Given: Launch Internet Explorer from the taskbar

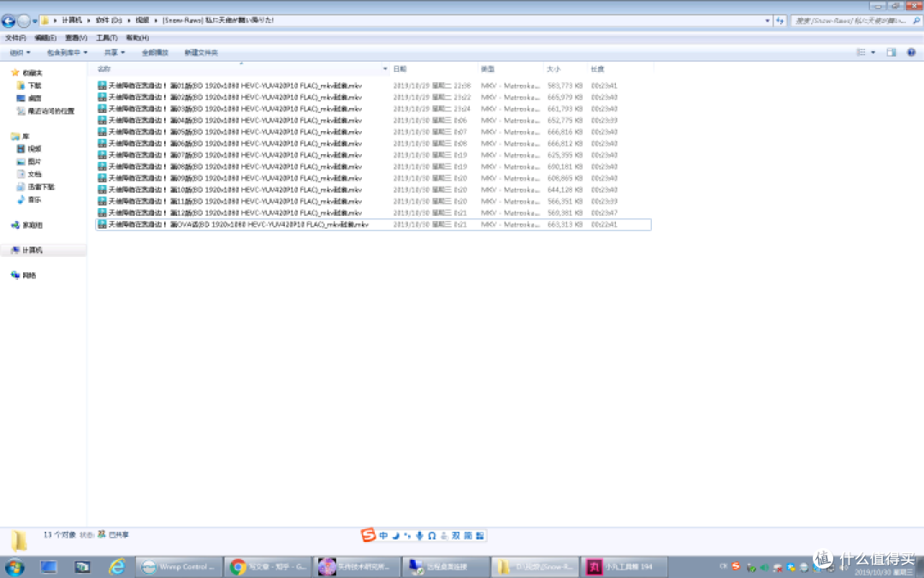Looking at the screenshot, I should [x=116, y=567].
